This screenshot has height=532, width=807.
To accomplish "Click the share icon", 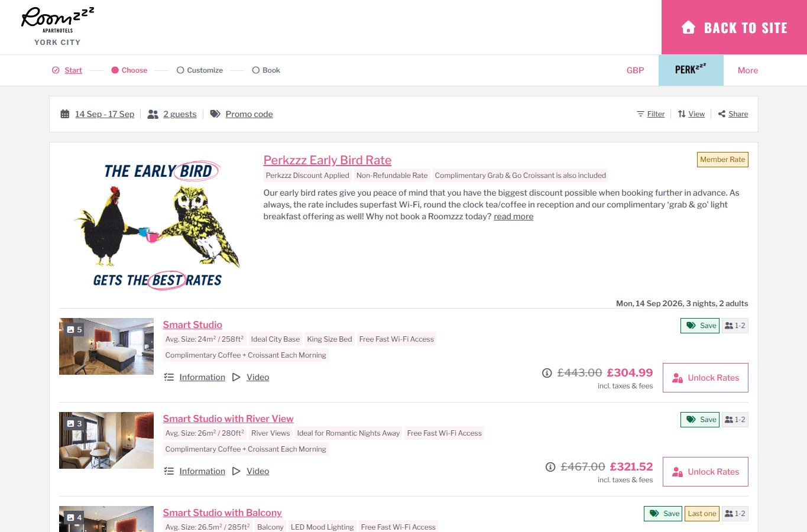I will 722,114.
